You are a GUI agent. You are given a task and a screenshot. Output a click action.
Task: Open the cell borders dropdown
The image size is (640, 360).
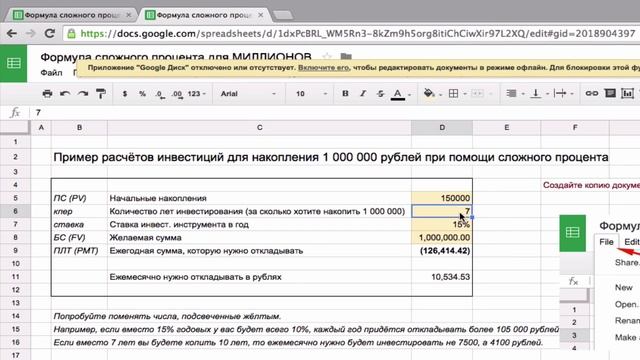457,93
